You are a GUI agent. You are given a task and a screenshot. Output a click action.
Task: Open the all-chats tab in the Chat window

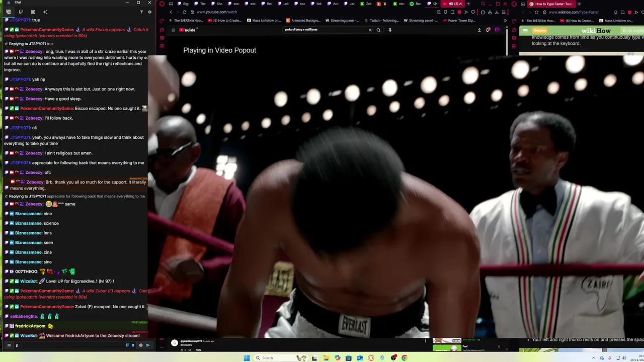pos(9,12)
